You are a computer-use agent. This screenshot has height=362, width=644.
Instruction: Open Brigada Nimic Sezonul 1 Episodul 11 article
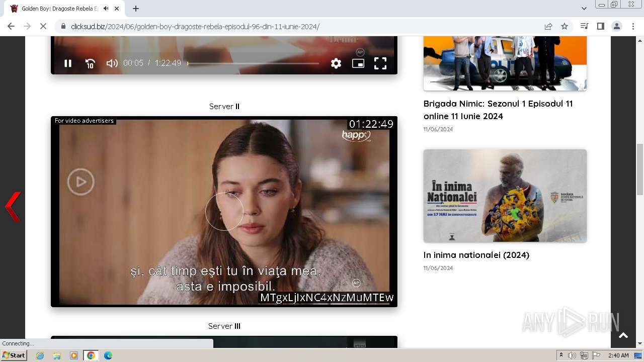click(x=498, y=110)
